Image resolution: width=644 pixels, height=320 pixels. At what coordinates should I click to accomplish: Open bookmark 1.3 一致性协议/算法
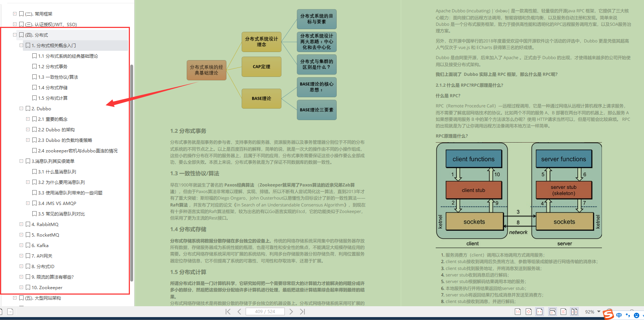click(58, 77)
